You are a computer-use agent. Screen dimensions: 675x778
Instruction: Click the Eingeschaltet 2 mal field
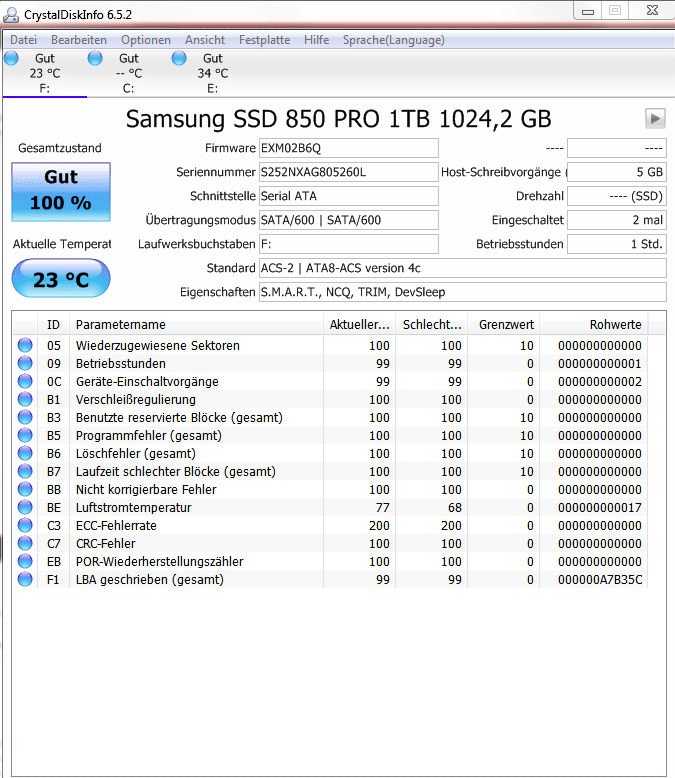pyautogui.click(x=617, y=220)
